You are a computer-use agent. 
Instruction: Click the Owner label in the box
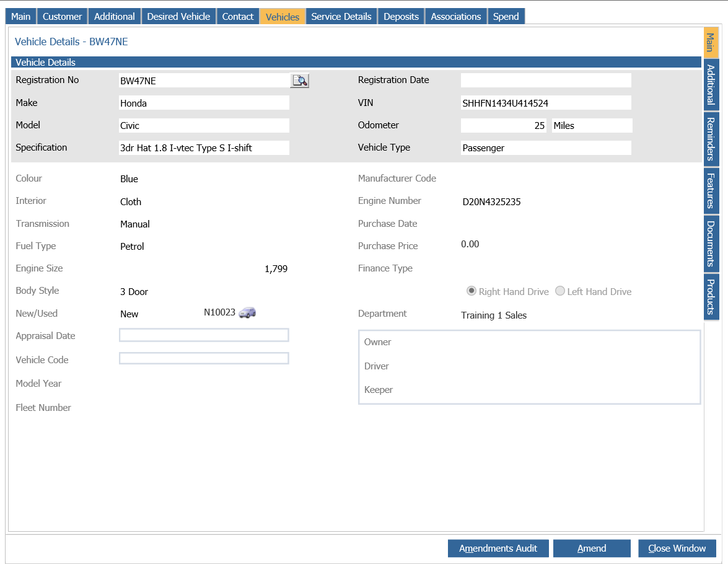pos(377,342)
